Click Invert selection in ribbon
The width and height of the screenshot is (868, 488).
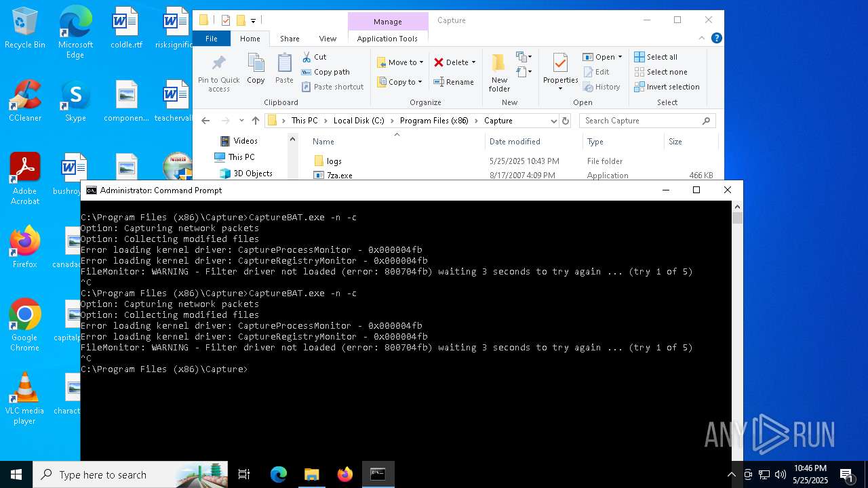pos(667,87)
